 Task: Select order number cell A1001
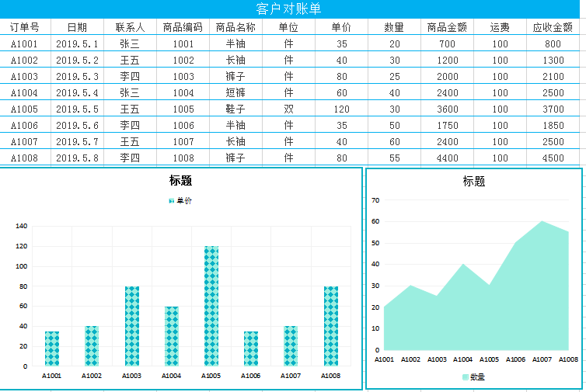[25, 43]
